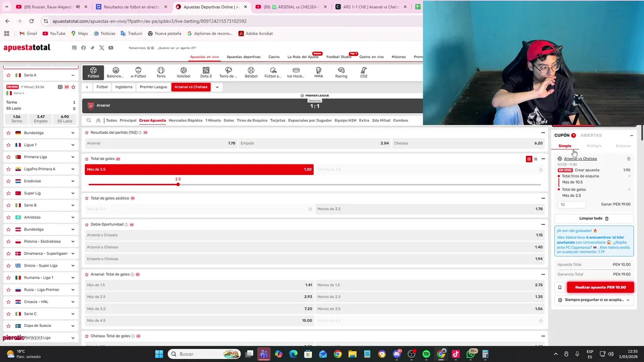
Task: Pick the Chelsea 6.20 match result odds
Action: pos(468,143)
